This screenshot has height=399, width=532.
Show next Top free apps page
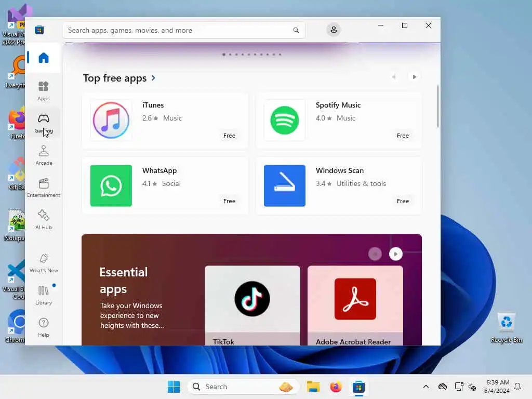[414, 77]
